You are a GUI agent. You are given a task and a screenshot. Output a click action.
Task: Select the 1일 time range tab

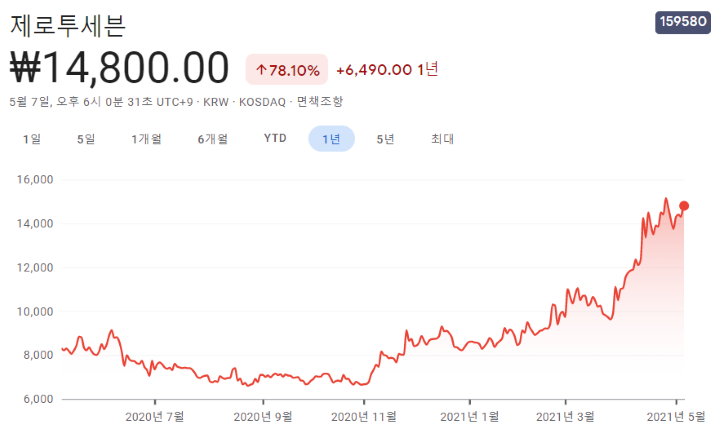(x=32, y=139)
